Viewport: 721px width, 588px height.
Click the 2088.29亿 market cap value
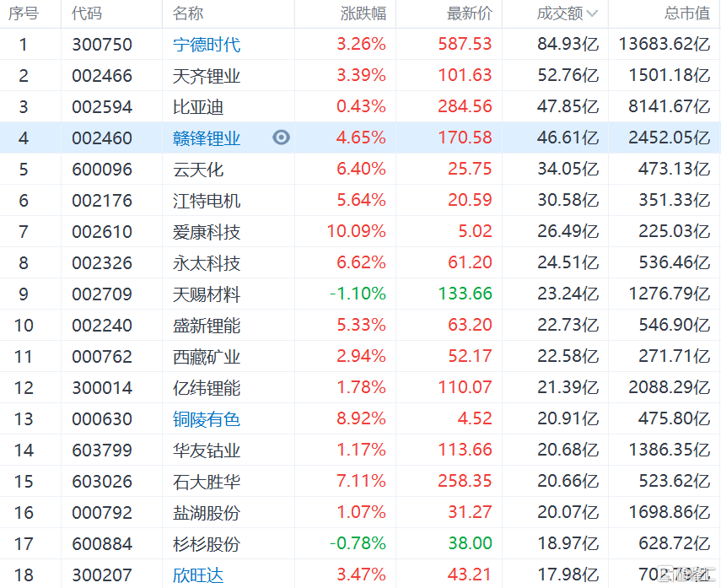click(x=670, y=387)
